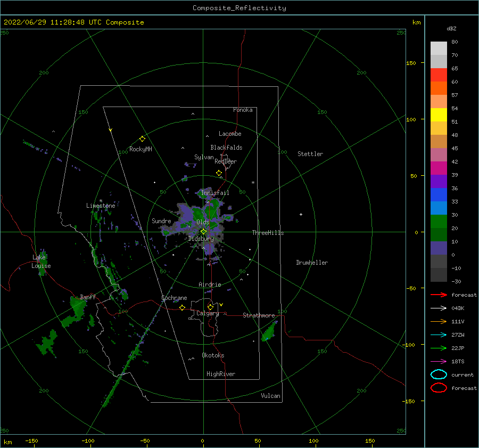Screen dimensions: 479x448
Task: Pick the magenta 39-42 dBZ swatch
Action: point(439,168)
